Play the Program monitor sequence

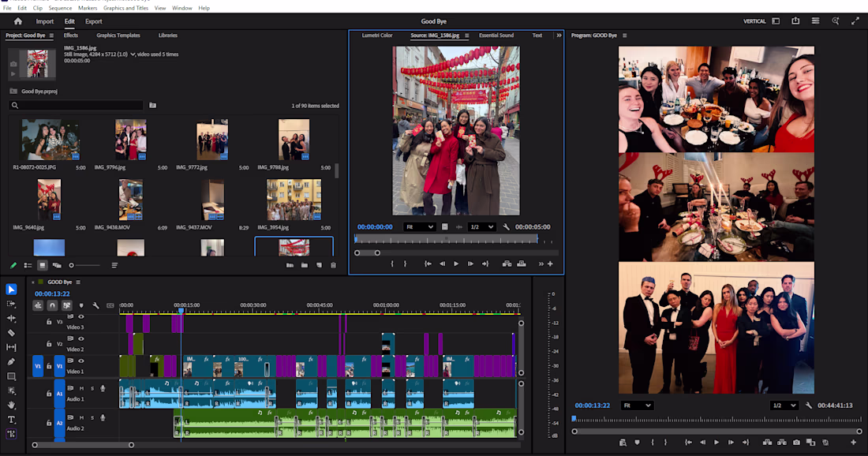click(x=716, y=442)
